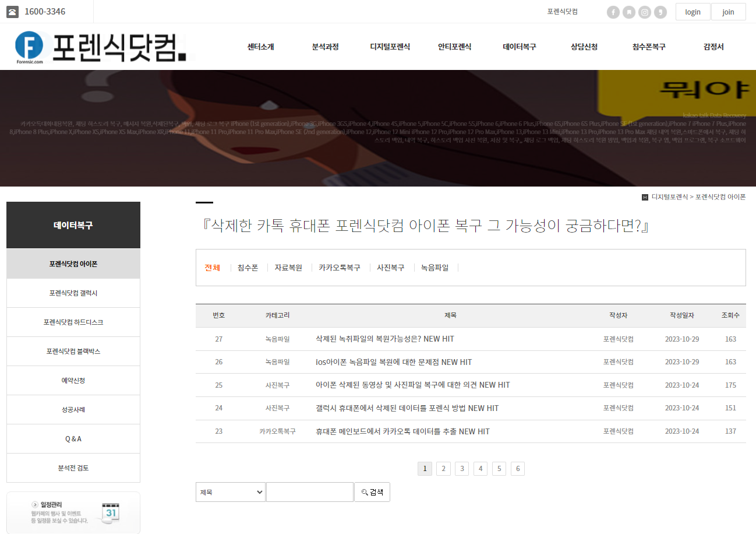The width and height of the screenshot is (756, 534).
Task: Click 녹음파일 category cell in row 27
Action: [277, 339]
